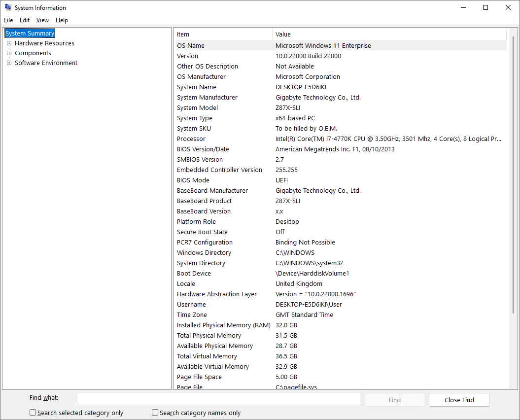Open the Help menu

pos(62,20)
